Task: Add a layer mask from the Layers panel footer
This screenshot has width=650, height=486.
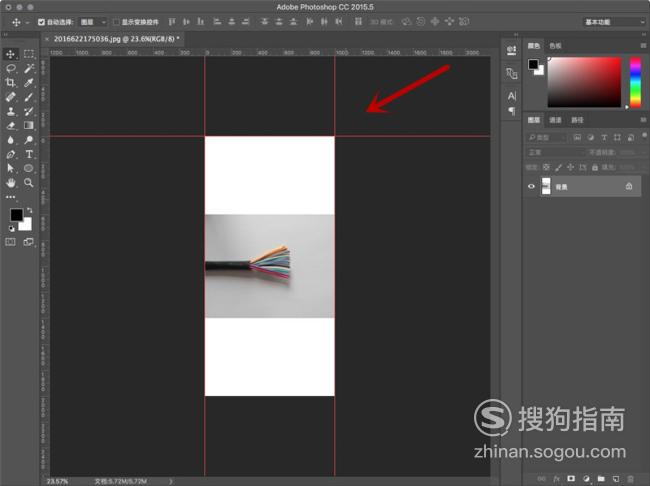Action: [571, 479]
